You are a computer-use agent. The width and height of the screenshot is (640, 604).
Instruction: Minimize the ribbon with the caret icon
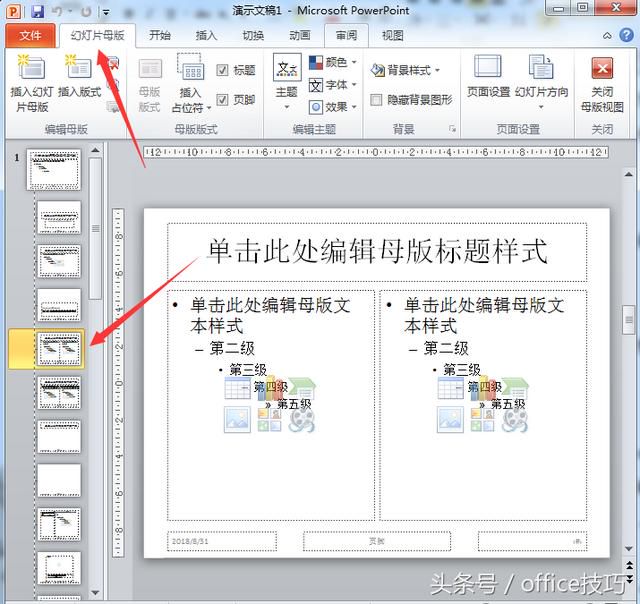(x=607, y=36)
